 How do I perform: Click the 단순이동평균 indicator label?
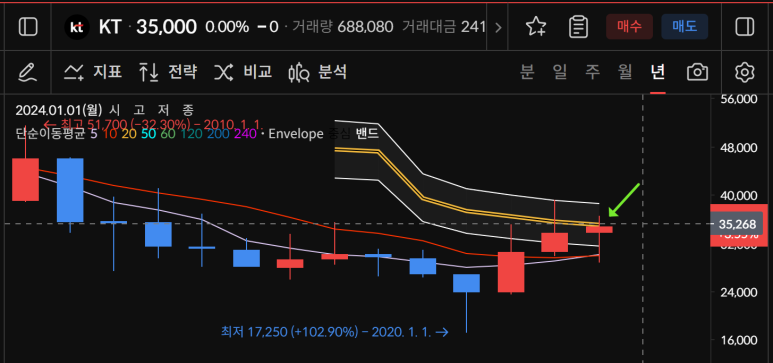click(51, 134)
